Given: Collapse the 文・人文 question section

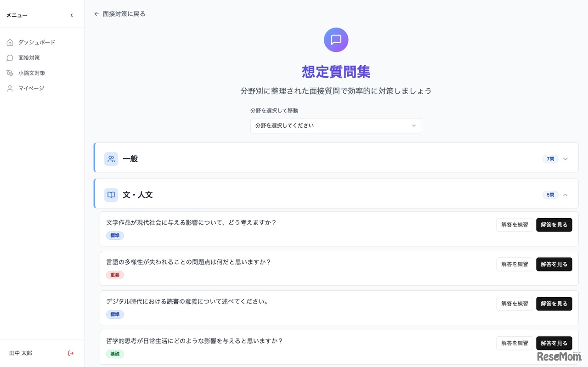Looking at the screenshot, I should click(565, 194).
